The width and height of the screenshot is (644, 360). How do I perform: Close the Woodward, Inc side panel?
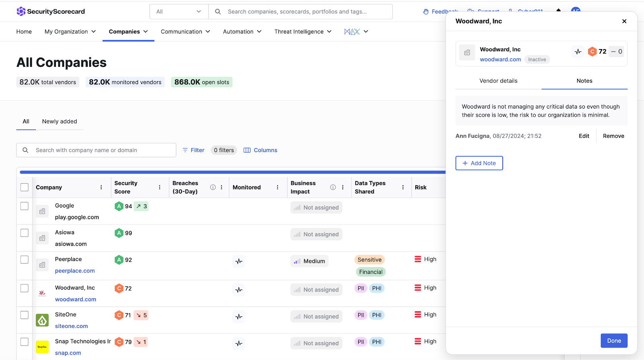[624, 21]
